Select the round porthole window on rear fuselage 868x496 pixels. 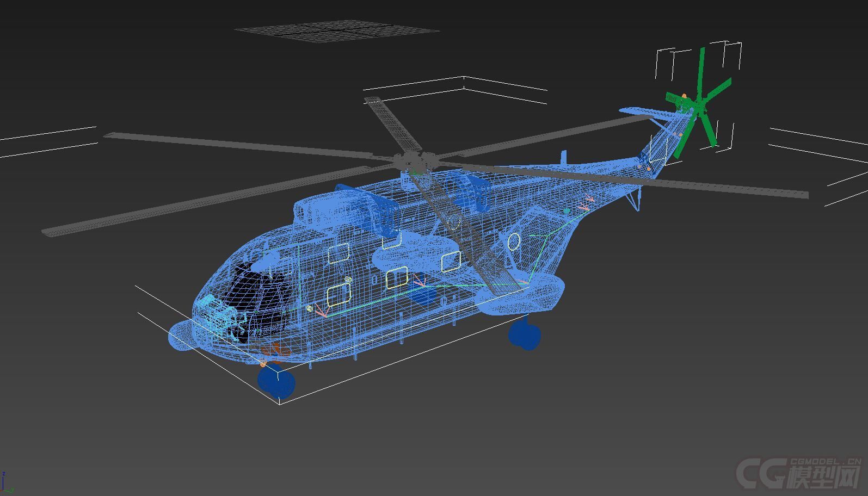pos(514,240)
